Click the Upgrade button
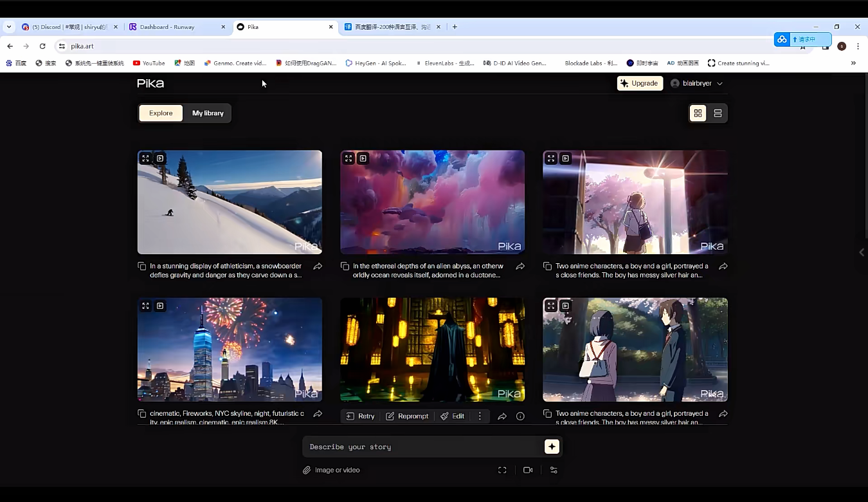The image size is (868, 502). [x=640, y=84]
